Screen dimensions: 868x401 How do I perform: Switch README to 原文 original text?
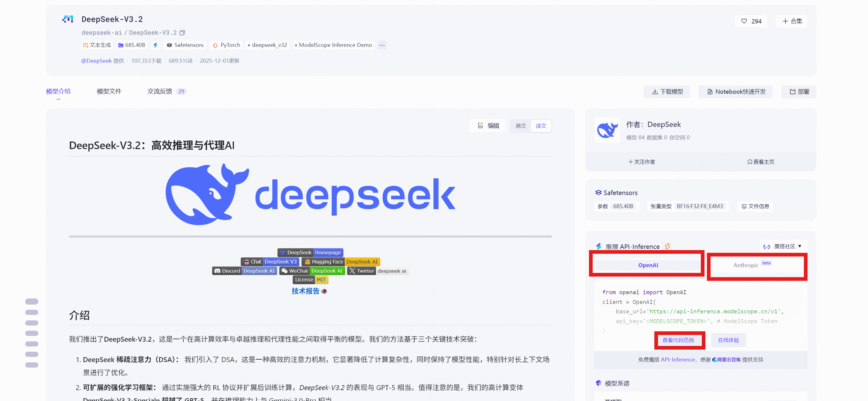coord(521,126)
